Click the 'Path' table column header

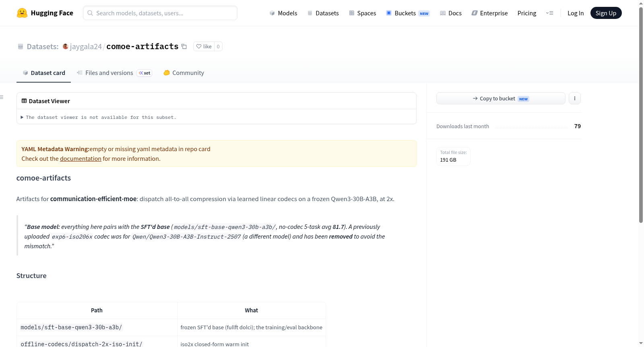[97, 310]
